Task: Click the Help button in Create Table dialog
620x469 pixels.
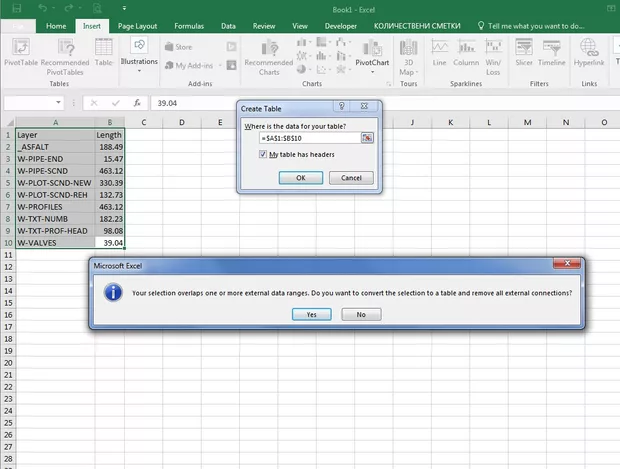Action: click(x=342, y=104)
